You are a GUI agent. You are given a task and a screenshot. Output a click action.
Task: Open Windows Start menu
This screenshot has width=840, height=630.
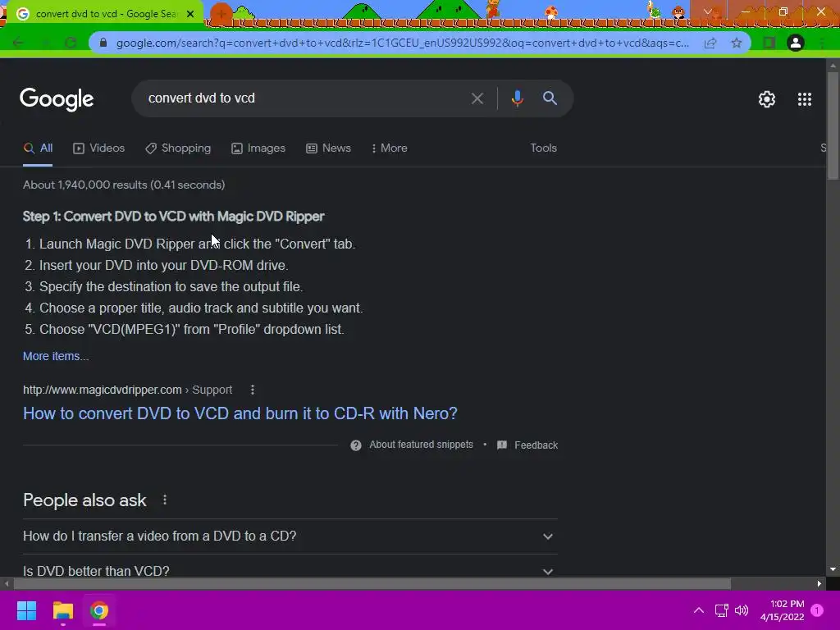pos(26,610)
